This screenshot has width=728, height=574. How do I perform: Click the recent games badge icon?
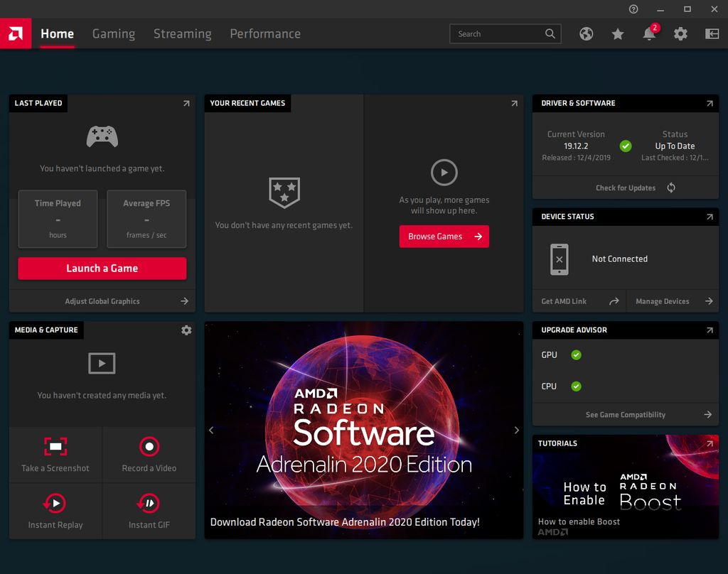coord(284,193)
